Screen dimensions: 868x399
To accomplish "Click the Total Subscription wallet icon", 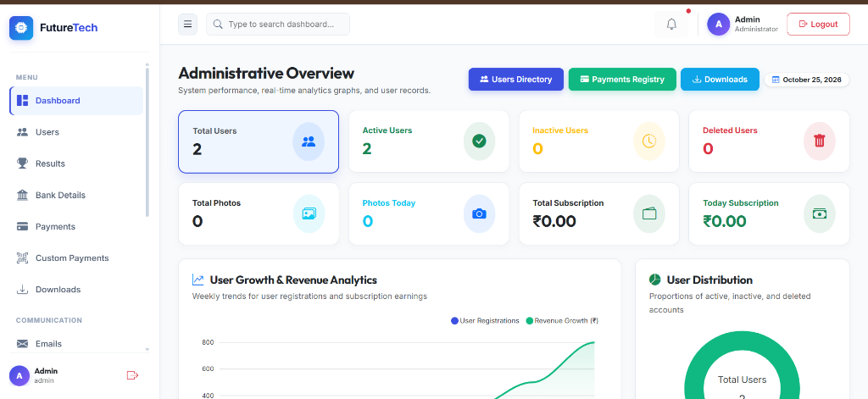I will click(649, 213).
